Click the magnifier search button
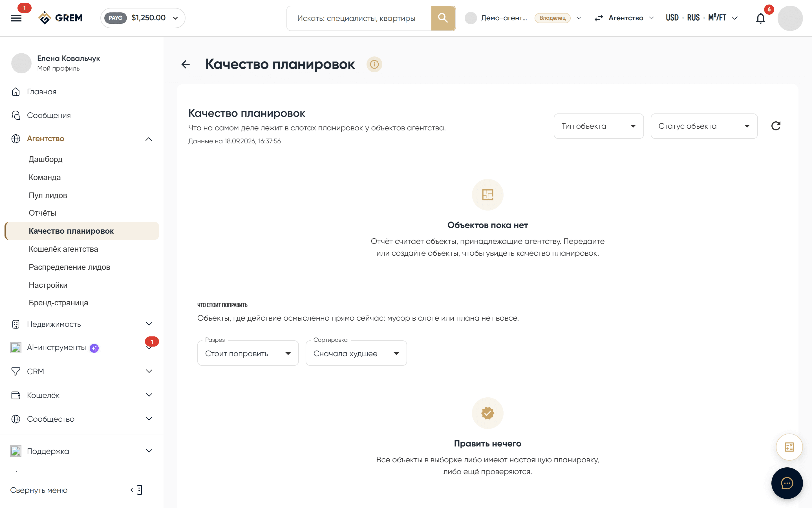The image size is (812, 508). [x=443, y=18]
